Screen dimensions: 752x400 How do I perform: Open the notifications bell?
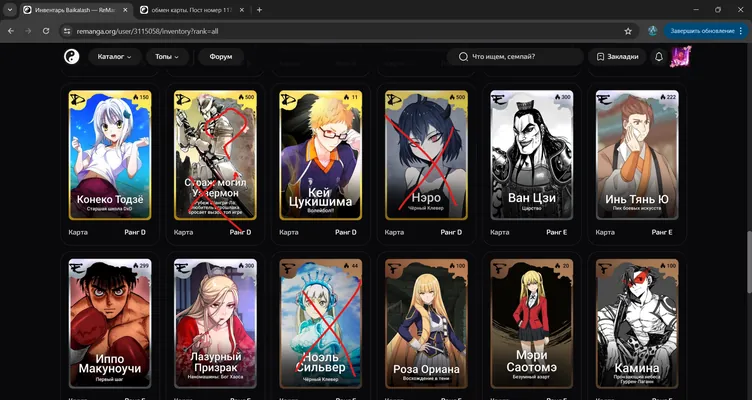coord(658,57)
